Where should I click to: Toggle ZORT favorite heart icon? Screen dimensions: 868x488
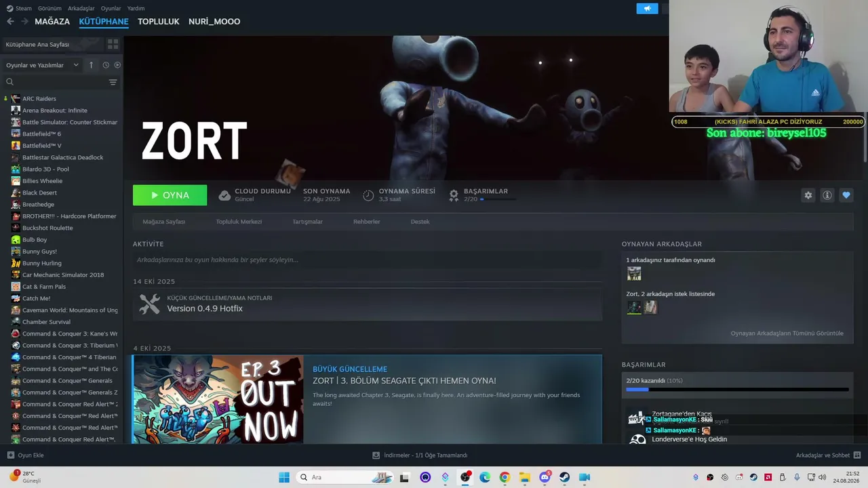(846, 195)
